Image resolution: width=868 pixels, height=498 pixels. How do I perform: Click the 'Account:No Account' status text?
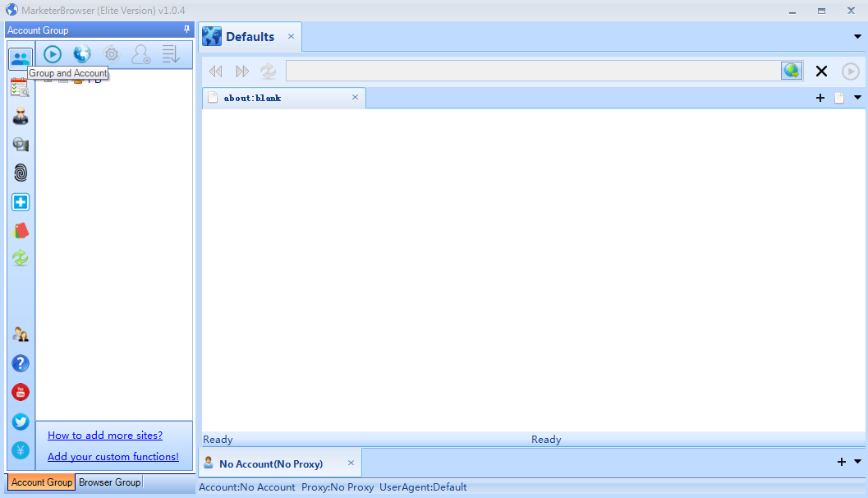247,487
